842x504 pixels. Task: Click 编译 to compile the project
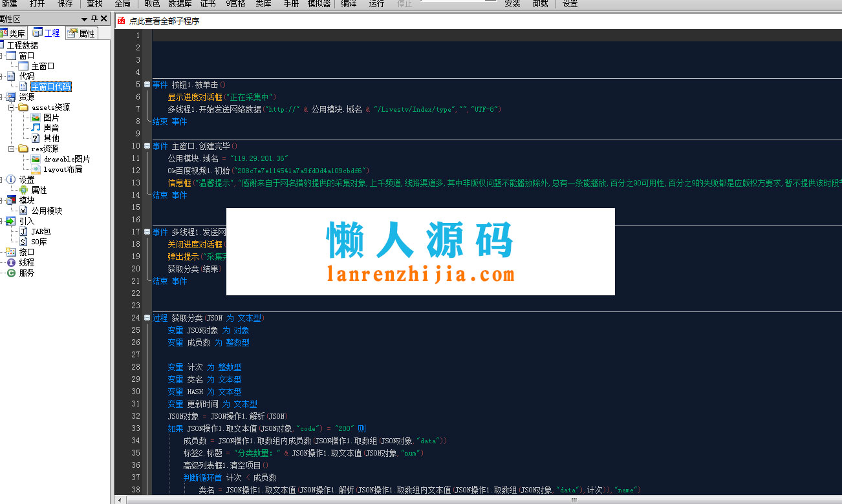tap(349, 4)
